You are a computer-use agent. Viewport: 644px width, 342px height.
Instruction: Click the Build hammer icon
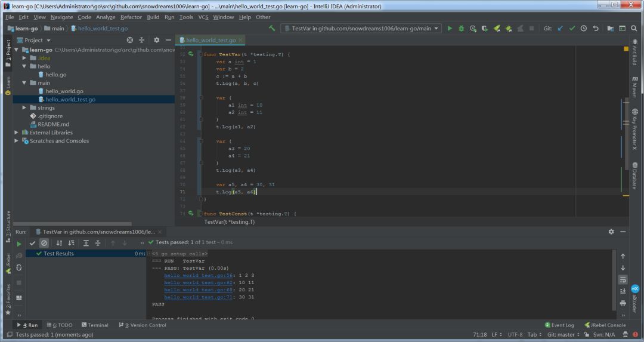[273, 28]
